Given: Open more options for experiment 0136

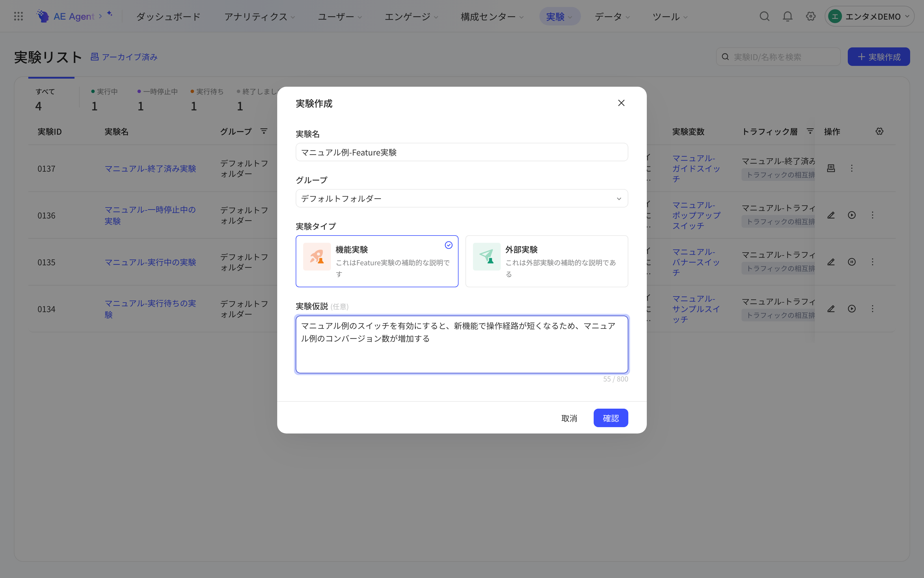Looking at the screenshot, I should coord(872,215).
